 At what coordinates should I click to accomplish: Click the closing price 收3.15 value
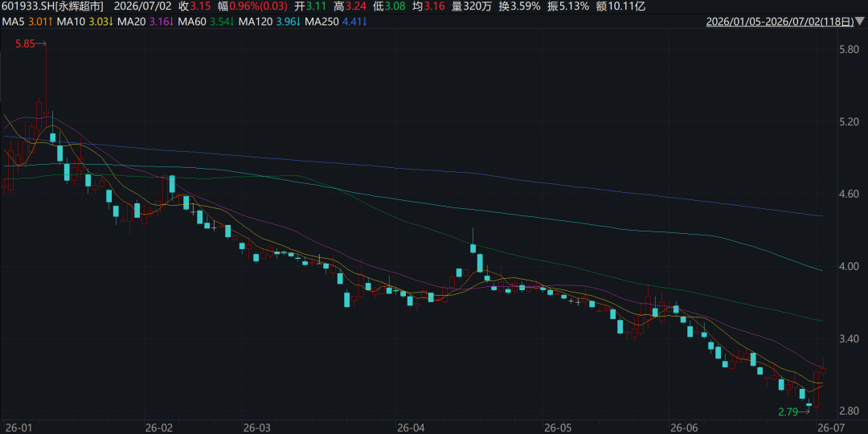coord(194,6)
